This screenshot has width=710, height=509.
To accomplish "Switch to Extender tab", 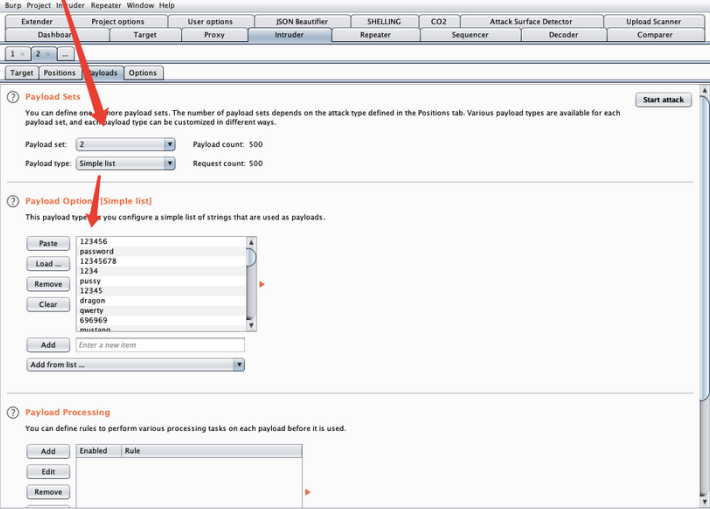I will pyautogui.click(x=37, y=21).
